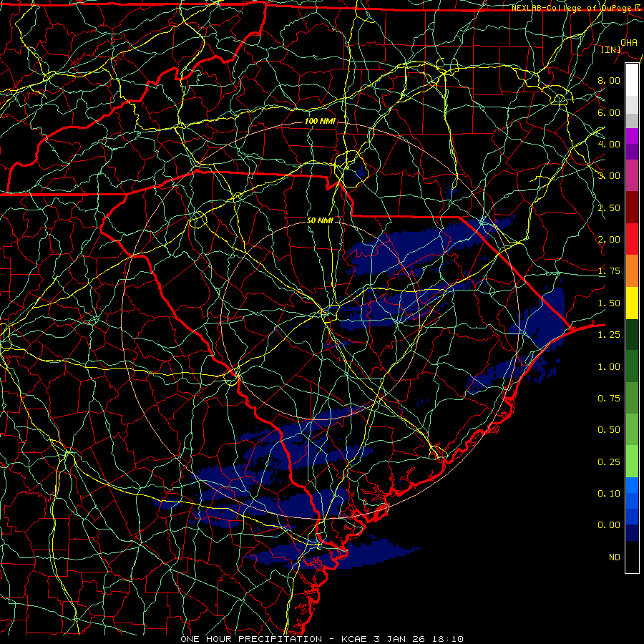This screenshot has width=644, height=644.
Task: Select the 0.00 legend value
Action: click(x=609, y=525)
